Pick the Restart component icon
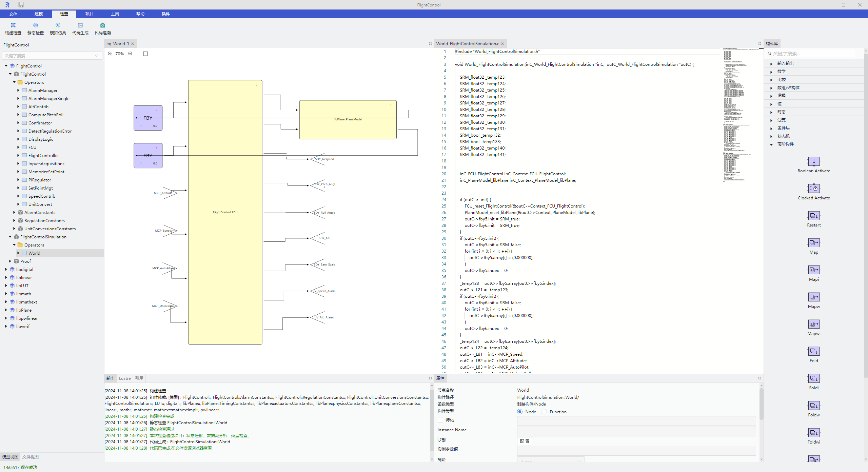The image size is (868, 472). [814, 216]
